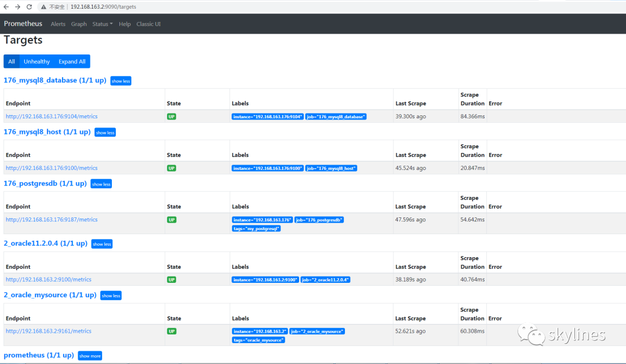The width and height of the screenshot is (626, 364).
Task: Click the browser address bar URL
Action: (103, 6)
